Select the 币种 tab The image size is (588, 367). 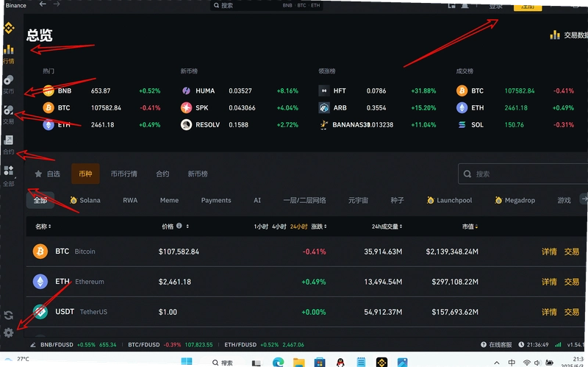pos(85,174)
